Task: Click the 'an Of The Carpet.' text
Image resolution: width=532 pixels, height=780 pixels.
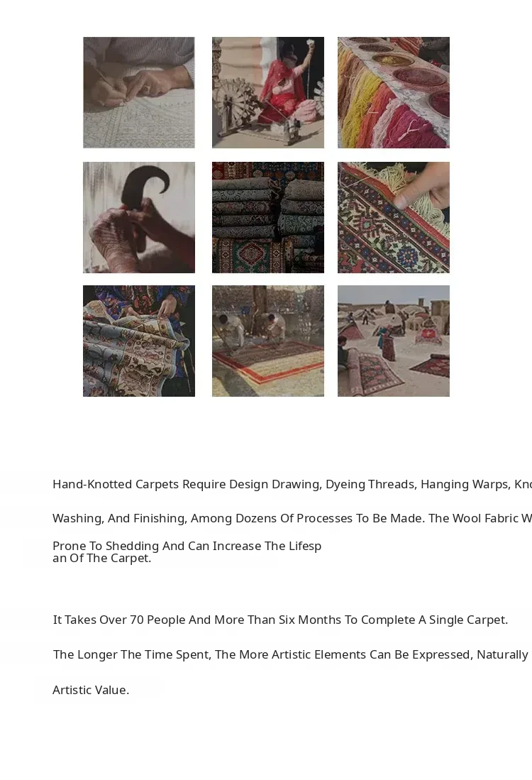Action: (102, 558)
